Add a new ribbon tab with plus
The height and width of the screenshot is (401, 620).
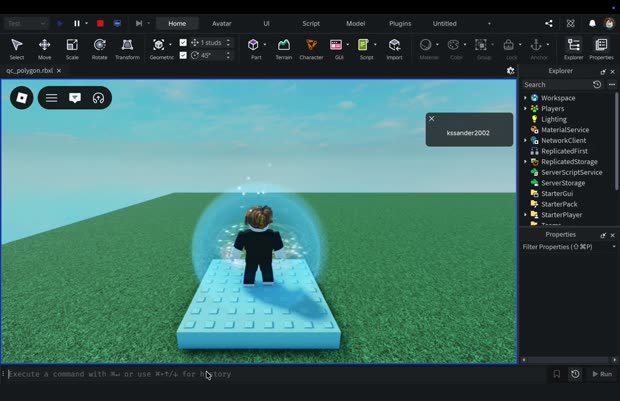(489, 23)
